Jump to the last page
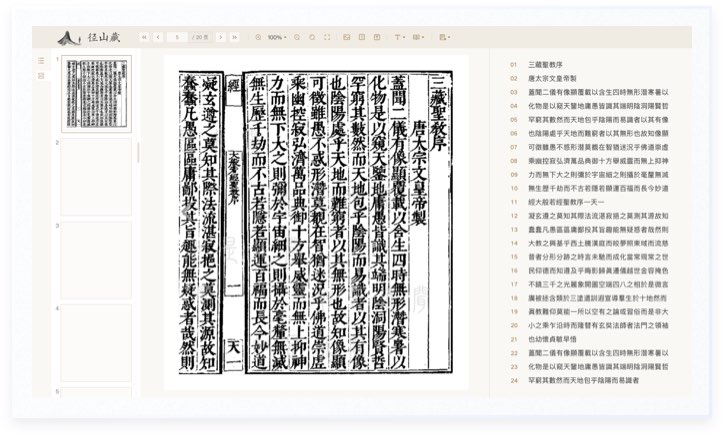 point(234,37)
